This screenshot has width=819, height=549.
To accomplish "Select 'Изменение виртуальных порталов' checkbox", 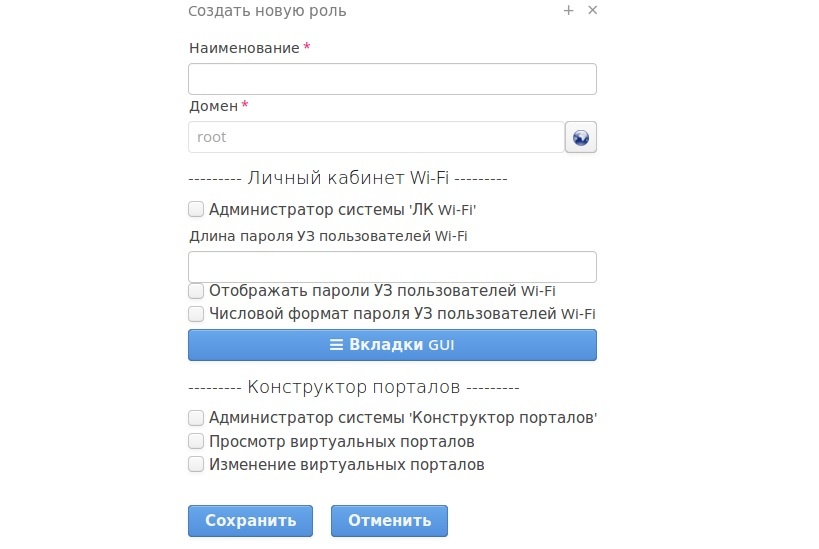I will coord(196,464).
